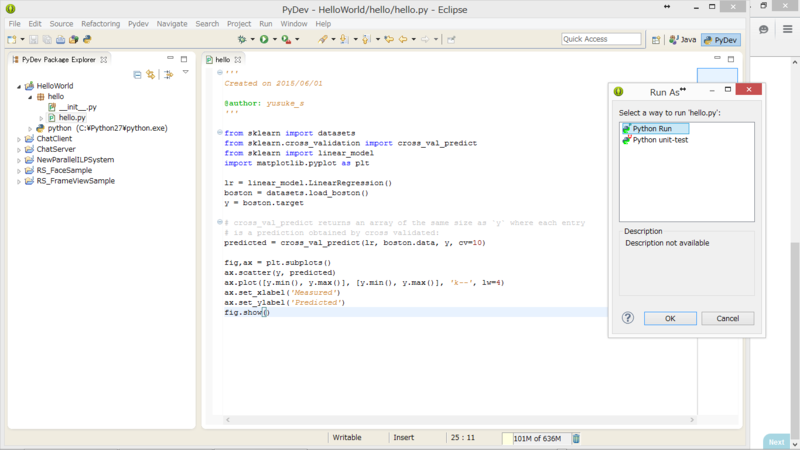800x450 pixels.
Task: Click the Quick Access search field
Action: coord(601,39)
